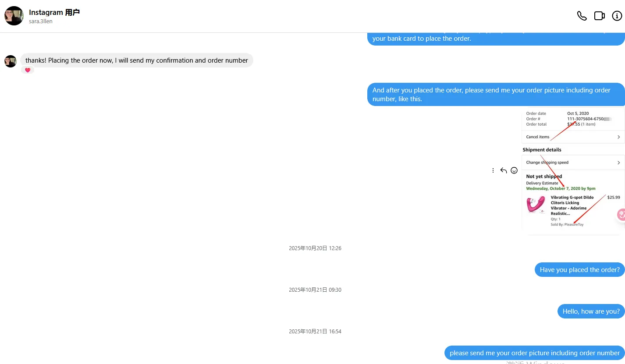
Task: React with emoji to the image message
Action: [x=514, y=170]
